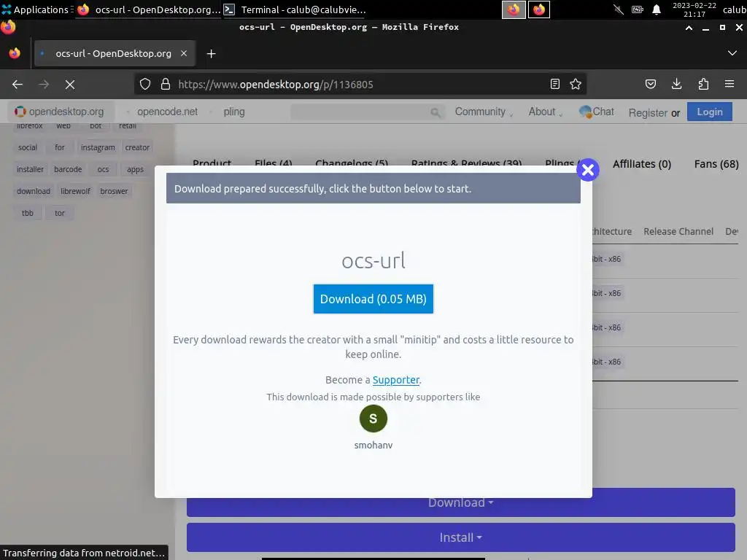
Task: Open the Firefox downloads panel icon
Action: point(676,85)
